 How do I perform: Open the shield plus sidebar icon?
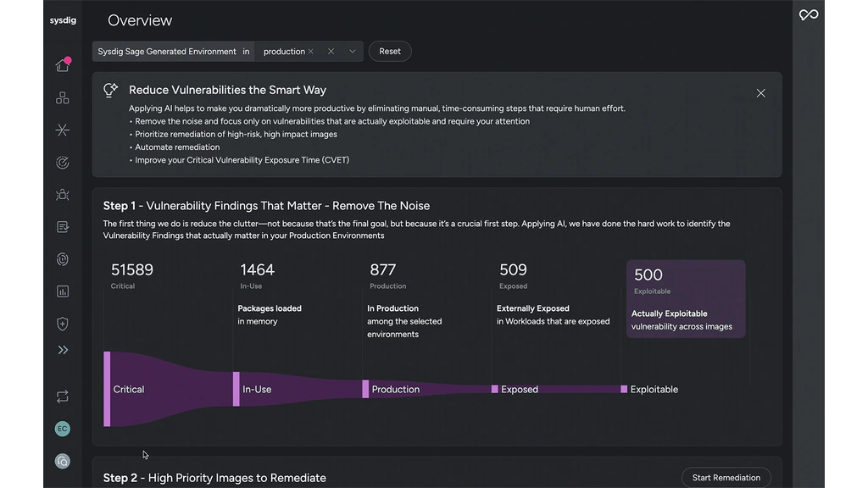pyautogui.click(x=63, y=324)
